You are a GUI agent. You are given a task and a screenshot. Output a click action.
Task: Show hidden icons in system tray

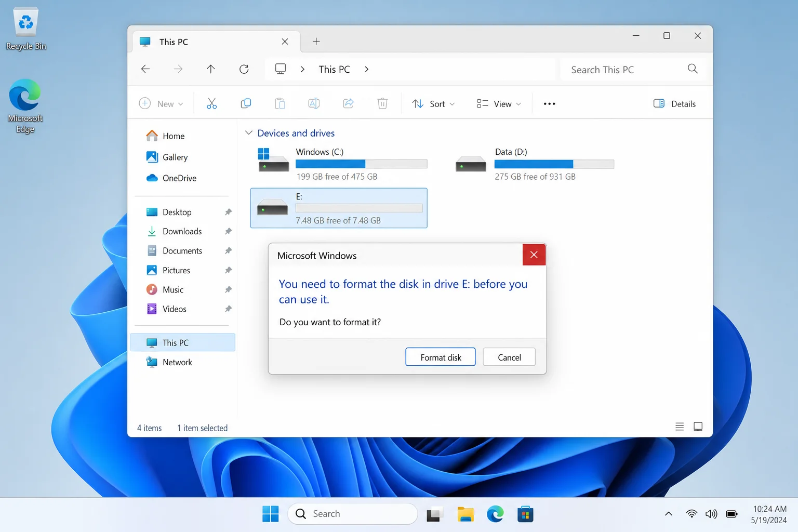[x=669, y=514]
